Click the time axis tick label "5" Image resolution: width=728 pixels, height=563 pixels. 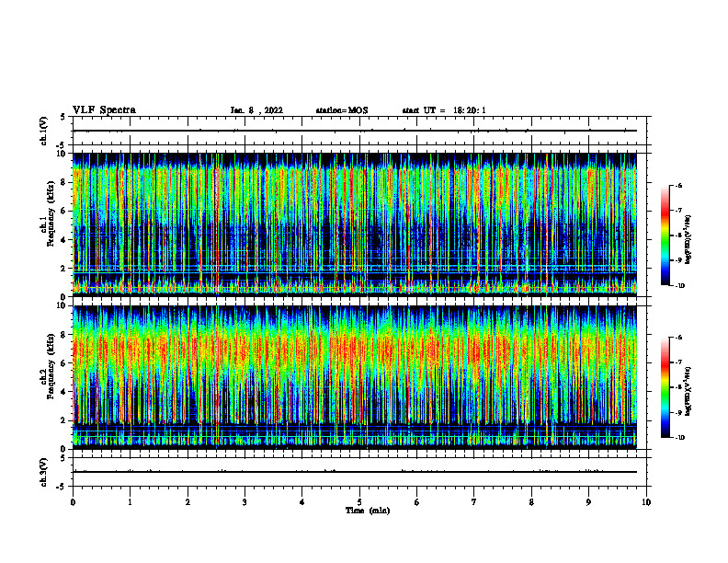pos(359,502)
